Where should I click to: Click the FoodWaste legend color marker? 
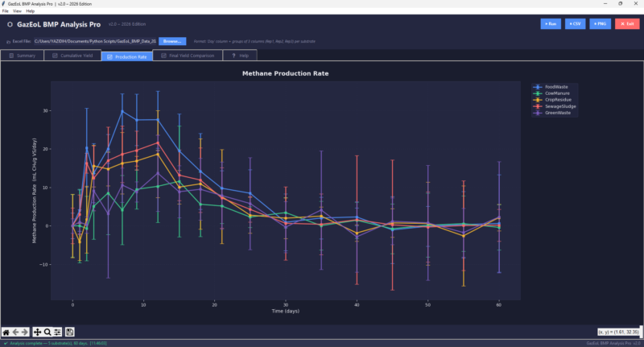click(x=539, y=87)
